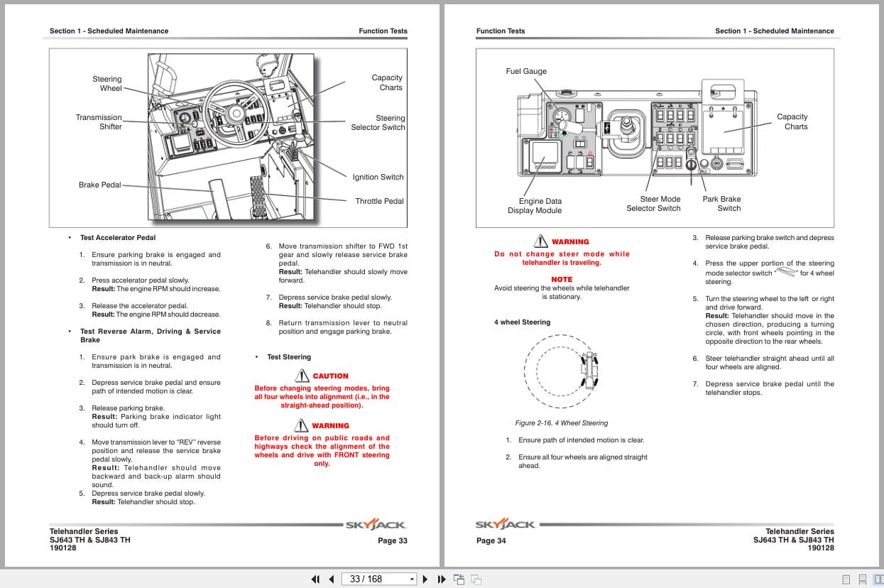884x588 pixels.
Task: Open the page number dropdown list
Action: 411,579
